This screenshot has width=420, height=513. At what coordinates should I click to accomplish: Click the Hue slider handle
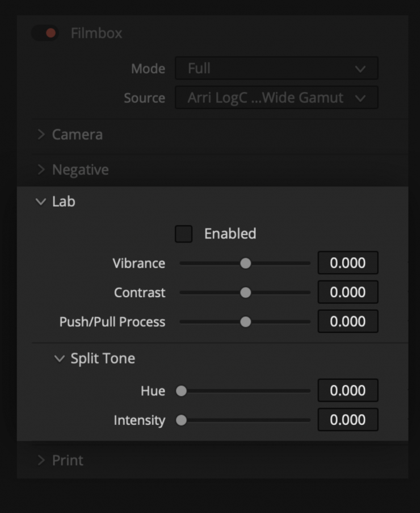[x=181, y=391]
